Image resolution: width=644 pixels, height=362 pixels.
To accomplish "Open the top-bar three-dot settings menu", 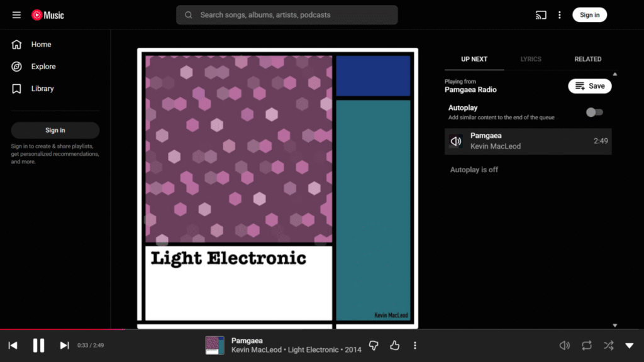I will (559, 15).
